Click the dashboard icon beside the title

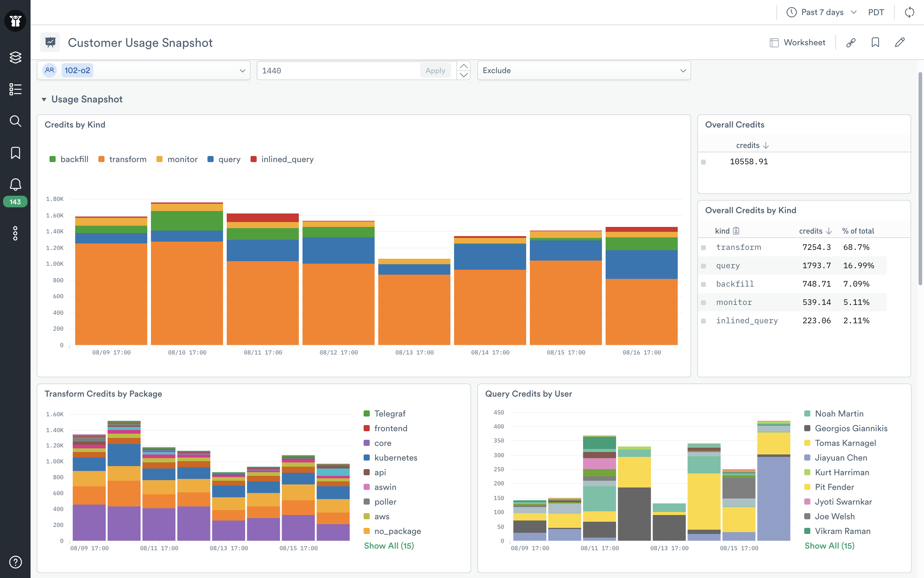50,42
